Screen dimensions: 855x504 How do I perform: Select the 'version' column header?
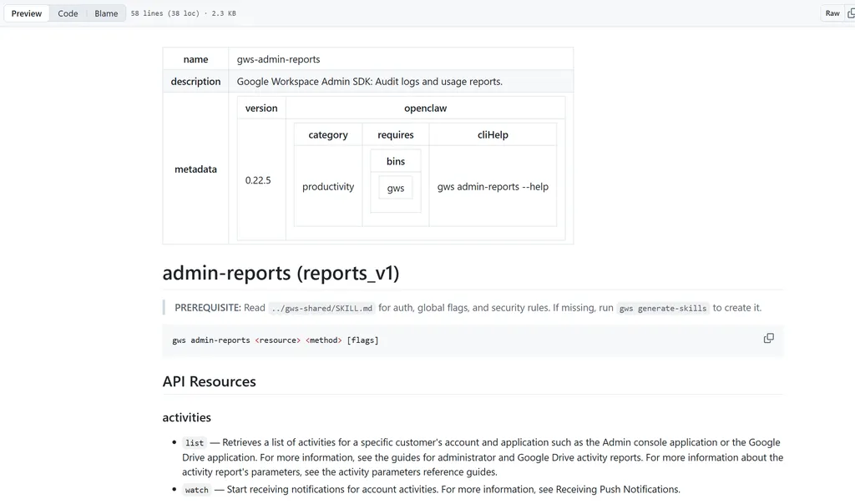tap(261, 108)
